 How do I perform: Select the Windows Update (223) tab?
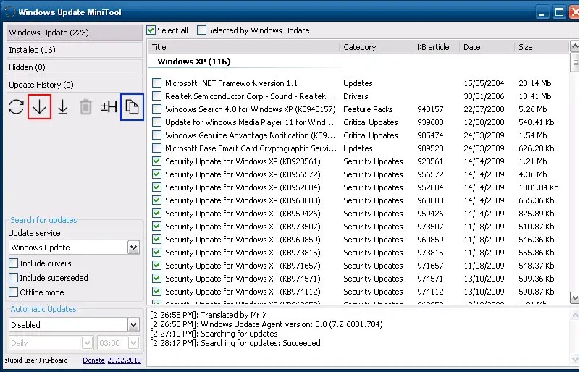click(x=75, y=33)
